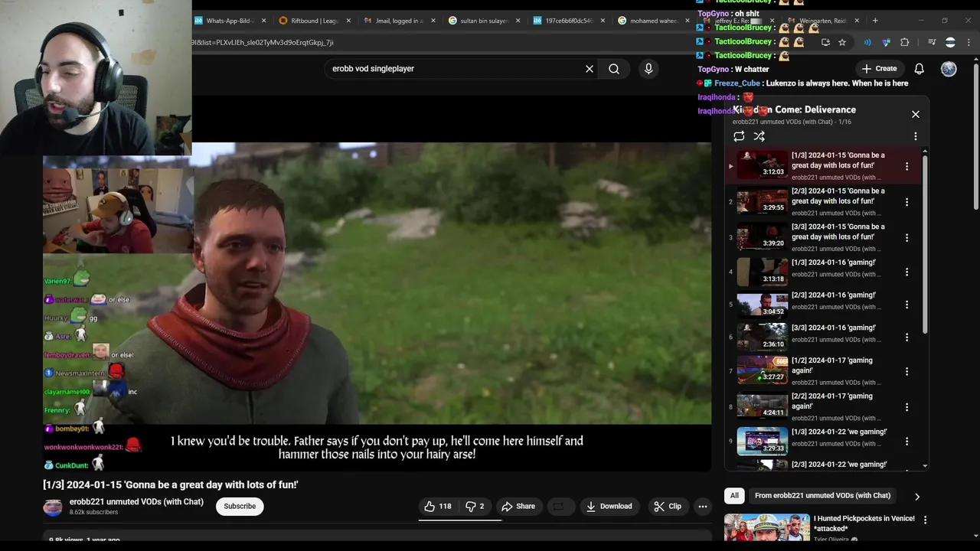
Task: Close the Riftbound League tab
Action: [x=348, y=21]
